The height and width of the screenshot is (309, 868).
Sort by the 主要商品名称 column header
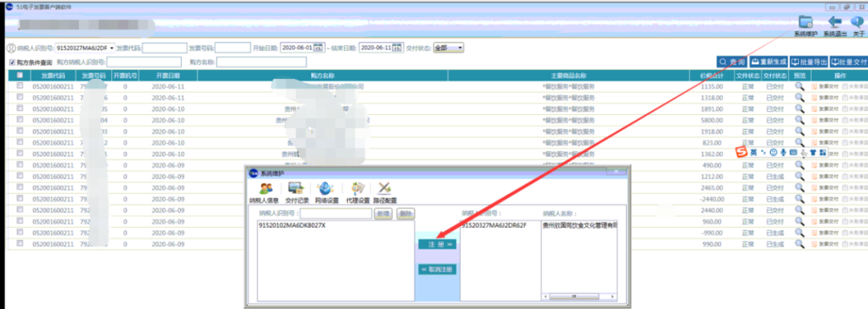(568, 76)
